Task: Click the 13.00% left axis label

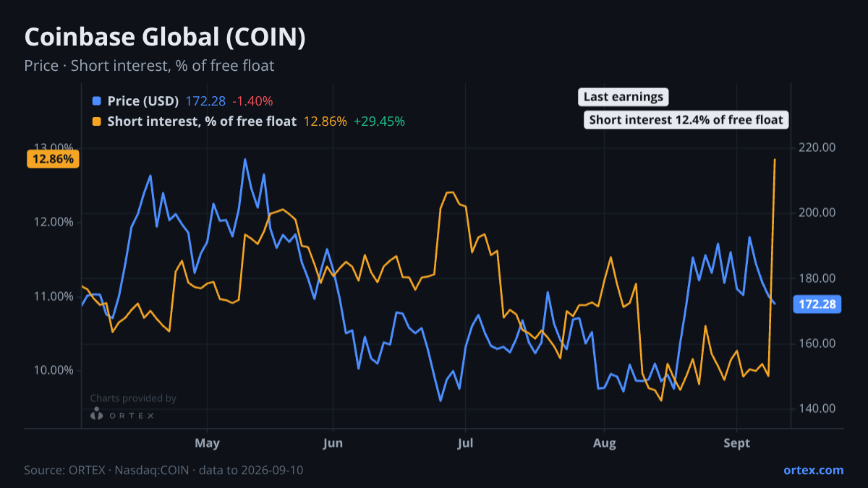Action: [55, 147]
